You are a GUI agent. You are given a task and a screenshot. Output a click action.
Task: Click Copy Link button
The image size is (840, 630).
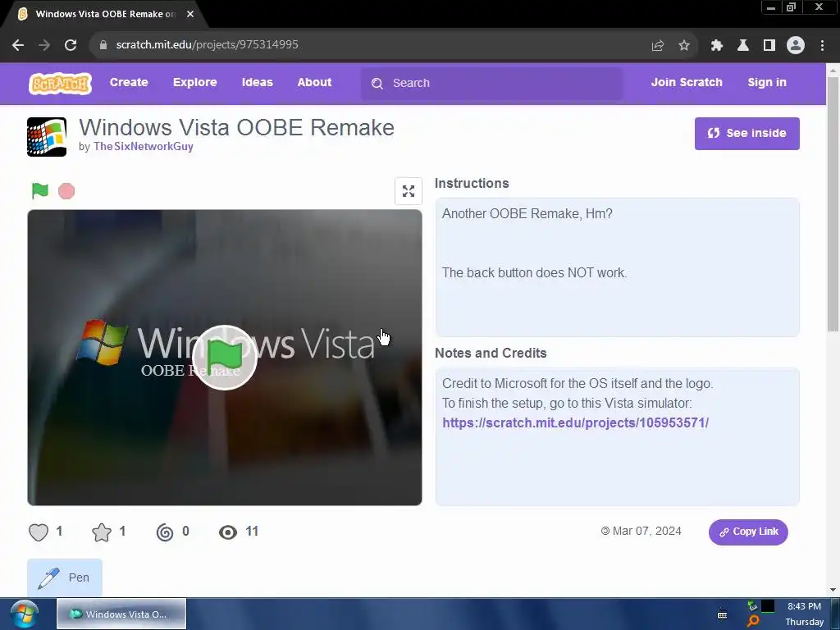(748, 532)
